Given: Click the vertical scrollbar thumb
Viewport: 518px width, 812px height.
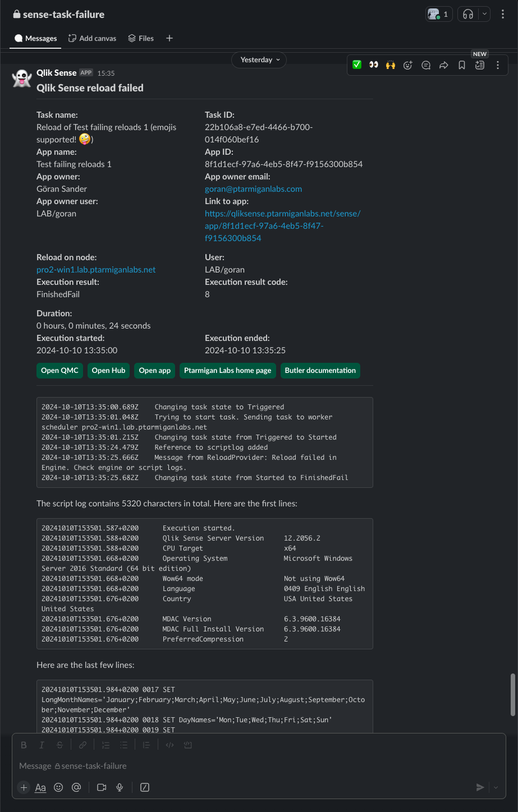Looking at the screenshot, I should [512, 695].
